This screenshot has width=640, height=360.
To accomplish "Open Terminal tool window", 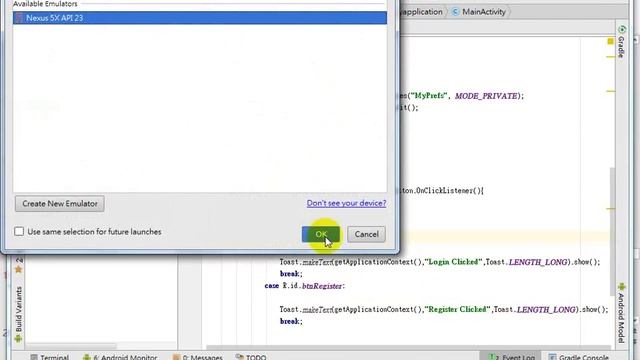I will point(54,357).
